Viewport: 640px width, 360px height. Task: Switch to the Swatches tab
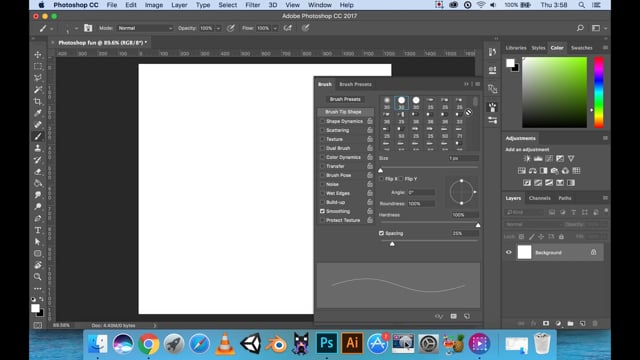582,48
